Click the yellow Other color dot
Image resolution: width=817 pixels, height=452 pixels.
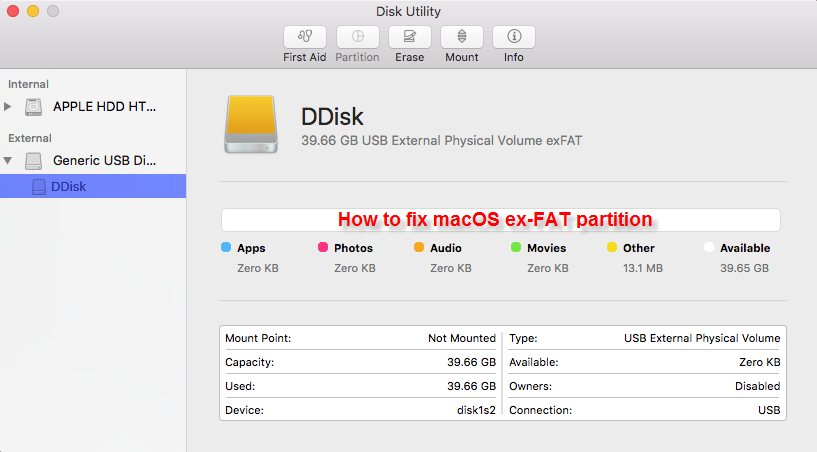coord(612,247)
